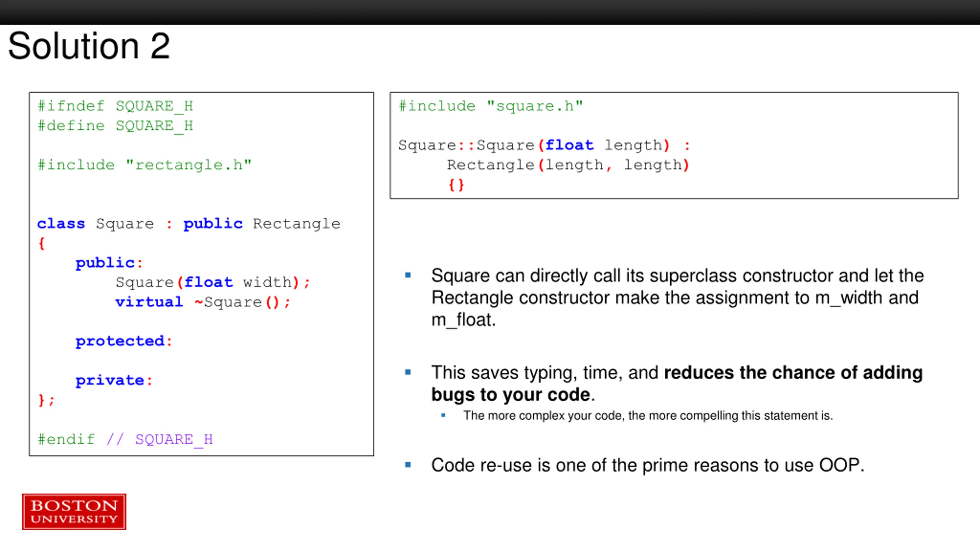Click the "Rectangle(length, length)" initializer
Image resolution: width=980 pixels, height=551 pixels.
pyautogui.click(x=568, y=165)
